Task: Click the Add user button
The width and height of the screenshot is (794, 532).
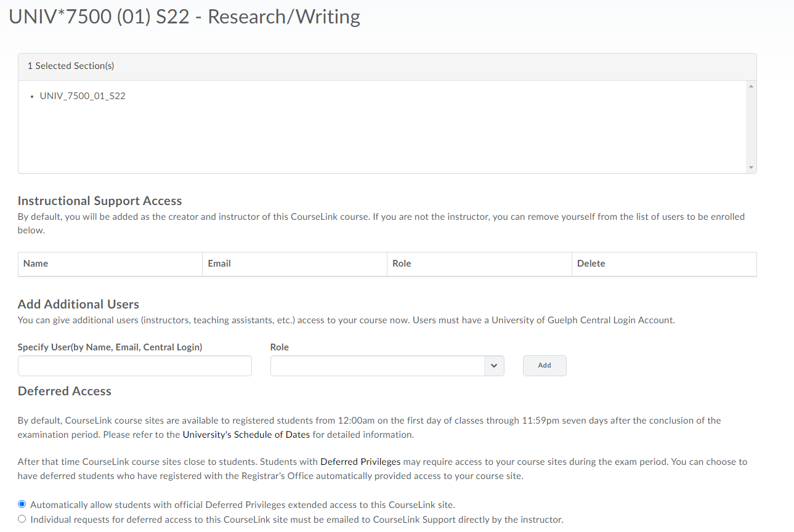Action: 545,366
